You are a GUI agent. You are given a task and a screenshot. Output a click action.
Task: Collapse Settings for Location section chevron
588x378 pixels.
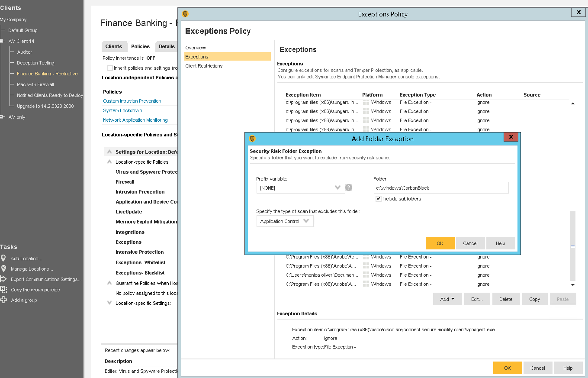pyautogui.click(x=109, y=152)
